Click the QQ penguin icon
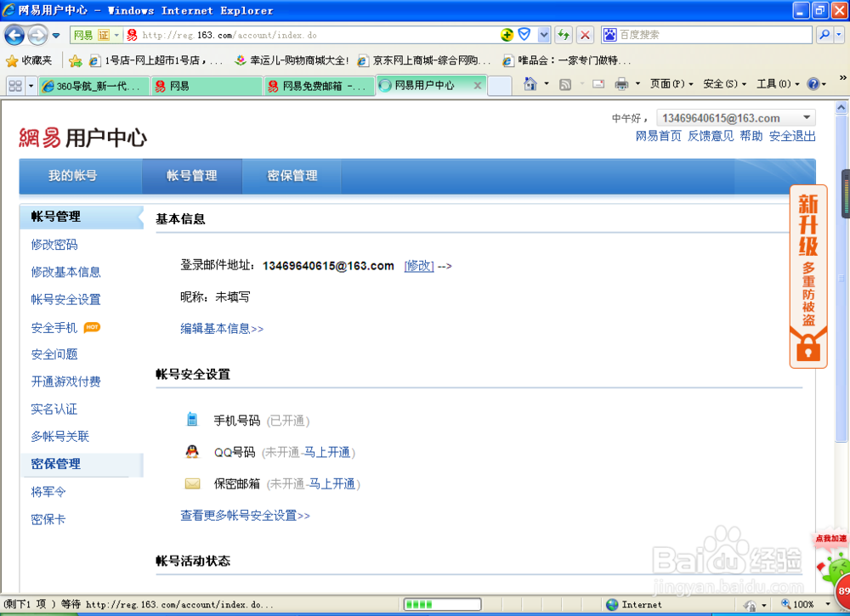Image resolution: width=850 pixels, height=616 pixels. tap(192, 451)
